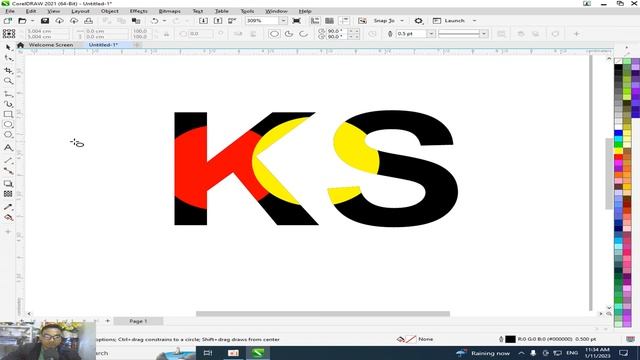Viewport: 640px width, 360px height.
Task: Click the Full-screen preview icon
Action: coord(297,20)
